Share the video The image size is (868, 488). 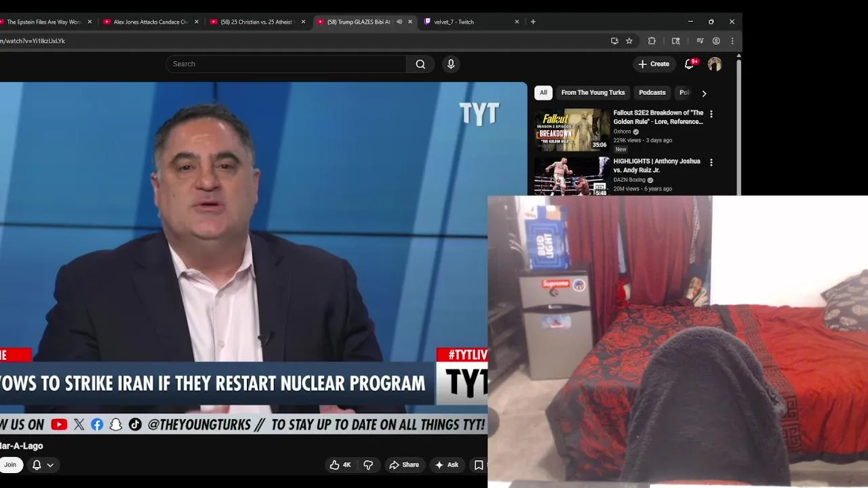click(404, 465)
